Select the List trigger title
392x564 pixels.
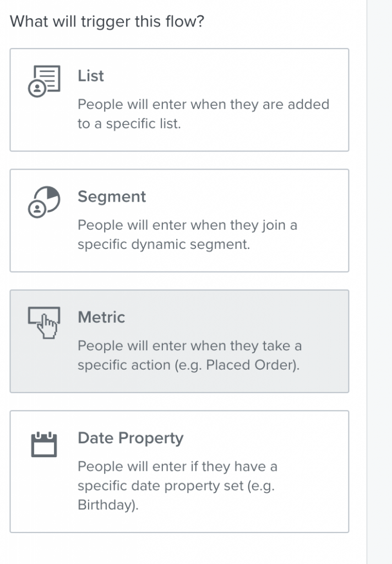91,76
